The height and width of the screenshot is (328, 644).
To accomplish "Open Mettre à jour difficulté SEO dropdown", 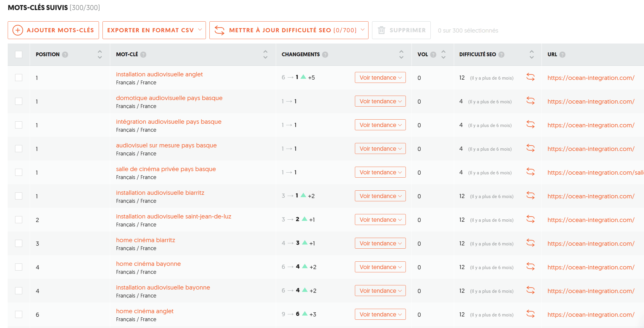I will tap(289, 30).
